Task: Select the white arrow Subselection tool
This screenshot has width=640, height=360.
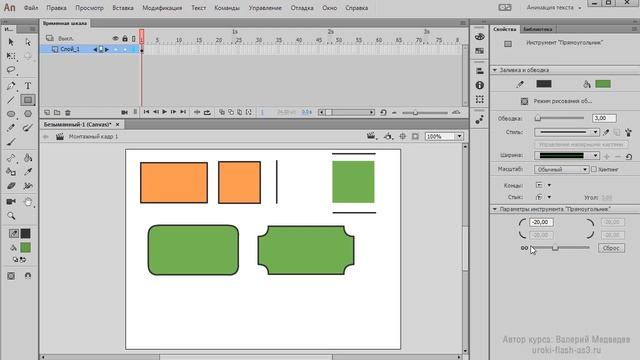Action: point(28,42)
